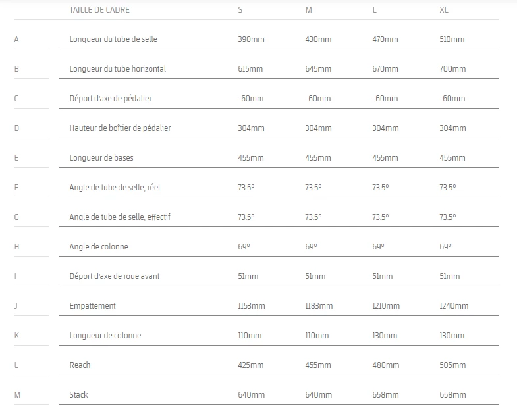Click Angle de tube de selle, réel
Screen dimensions: 517x420
115,188
